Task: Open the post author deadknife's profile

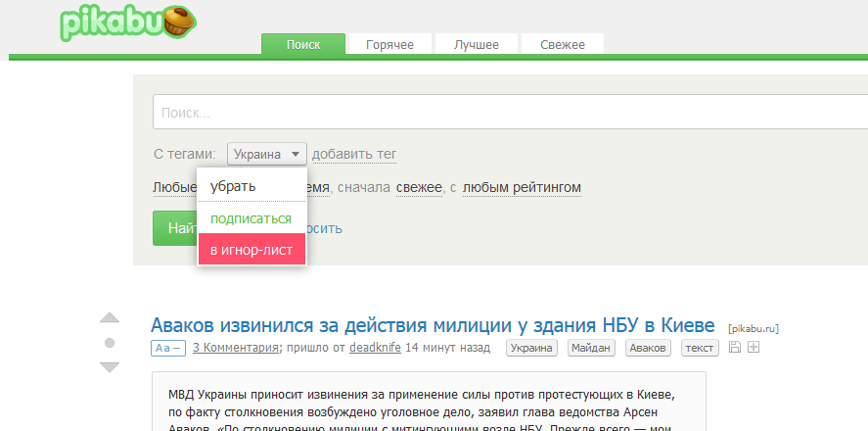Action: pyautogui.click(x=375, y=348)
